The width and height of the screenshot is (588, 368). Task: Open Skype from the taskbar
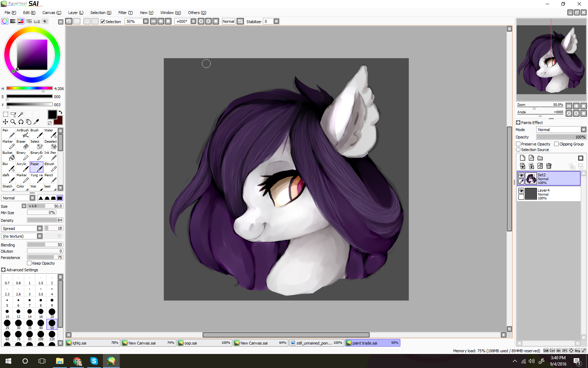point(94,361)
